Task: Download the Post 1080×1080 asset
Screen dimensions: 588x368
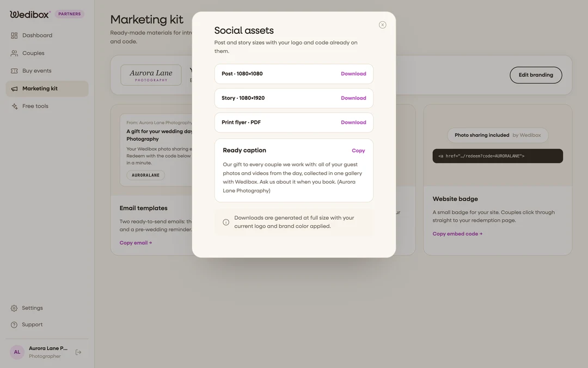Action: pyautogui.click(x=353, y=74)
